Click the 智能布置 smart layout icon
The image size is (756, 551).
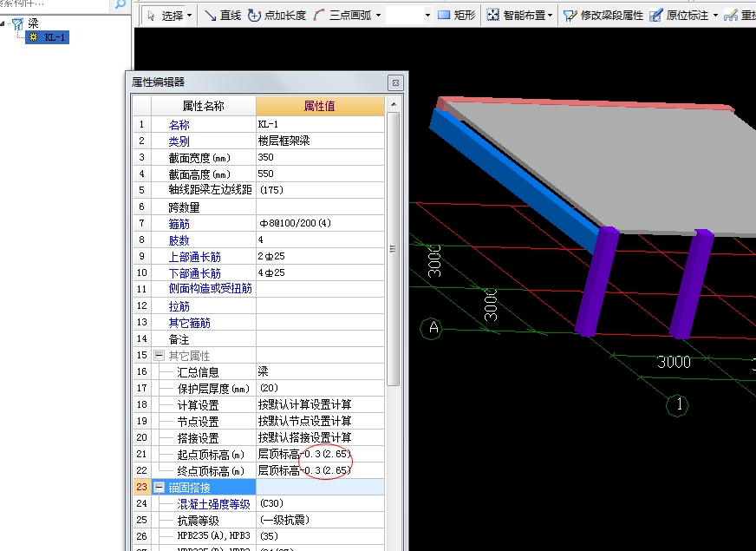[x=492, y=16]
